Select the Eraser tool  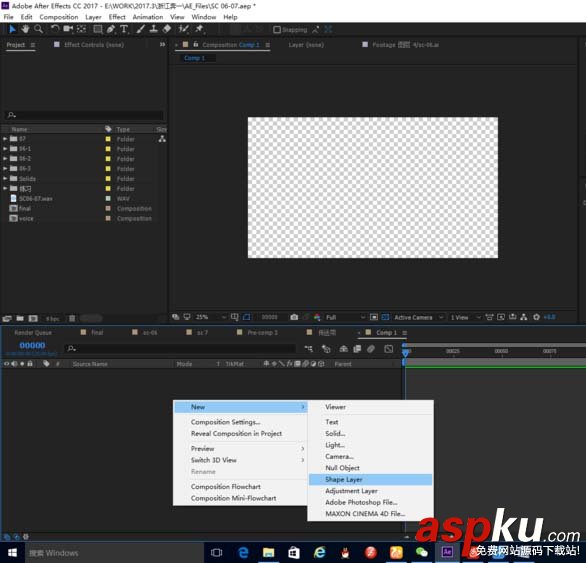click(x=167, y=29)
